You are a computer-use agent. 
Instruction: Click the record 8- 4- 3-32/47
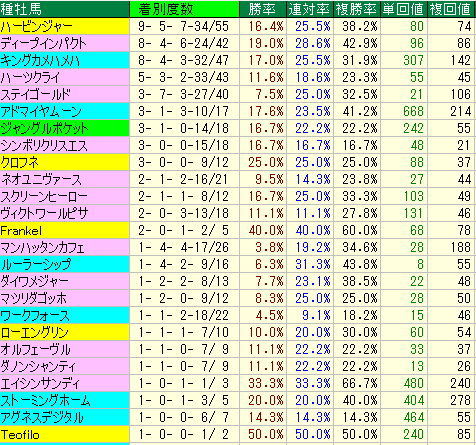pyautogui.click(x=184, y=61)
